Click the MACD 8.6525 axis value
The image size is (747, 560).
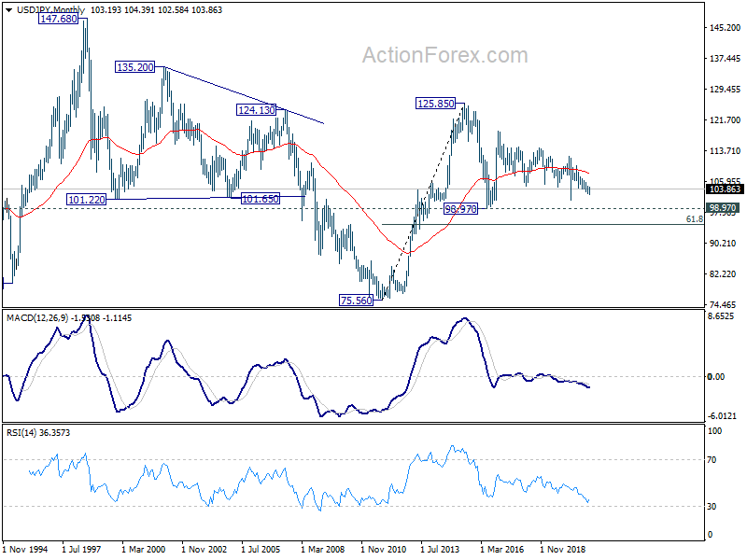point(721,316)
